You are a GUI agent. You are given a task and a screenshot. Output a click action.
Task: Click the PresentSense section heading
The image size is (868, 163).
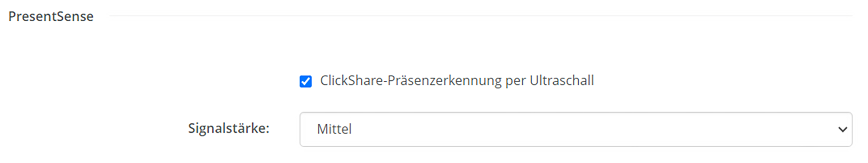(51, 16)
